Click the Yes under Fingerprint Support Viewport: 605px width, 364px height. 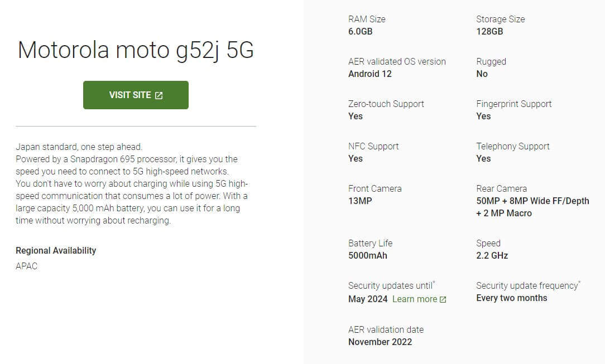pos(483,117)
